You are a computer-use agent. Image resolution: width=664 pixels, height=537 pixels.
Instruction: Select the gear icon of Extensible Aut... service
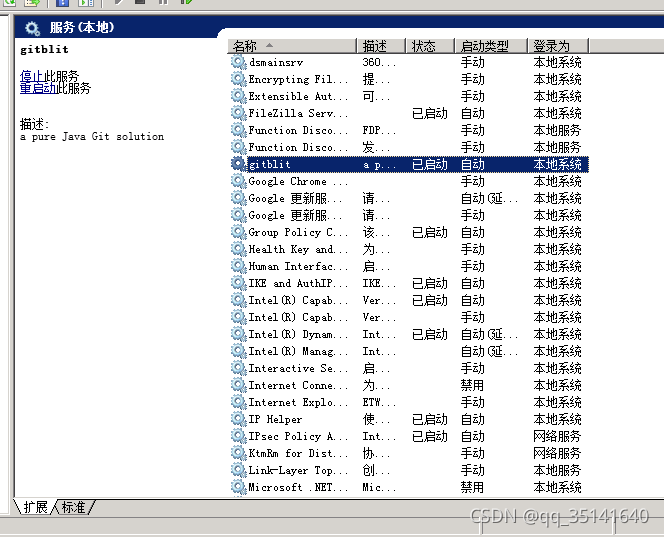(238, 96)
